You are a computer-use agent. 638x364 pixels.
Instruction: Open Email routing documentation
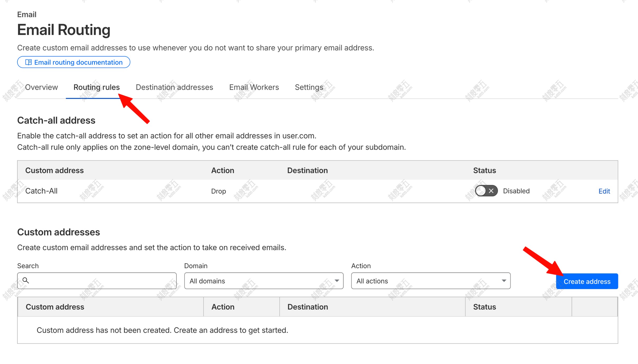point(74,62)
